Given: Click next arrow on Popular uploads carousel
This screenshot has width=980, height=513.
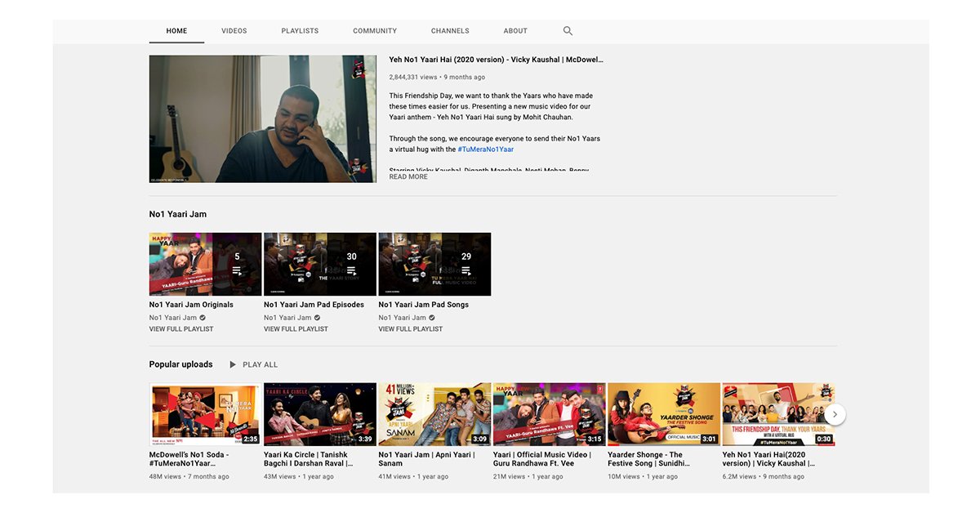Looking at the screenshot, I should [834, 414].
